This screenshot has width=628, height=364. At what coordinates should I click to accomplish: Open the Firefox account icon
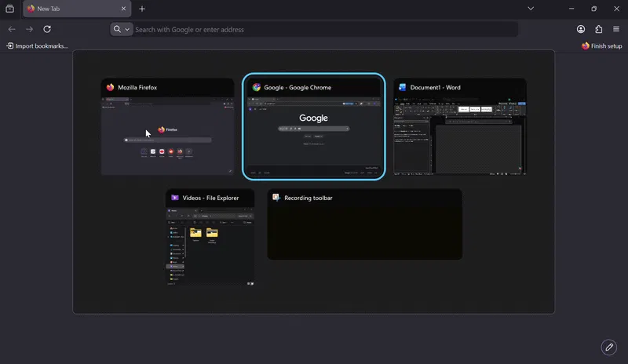[x=581, y=29]
